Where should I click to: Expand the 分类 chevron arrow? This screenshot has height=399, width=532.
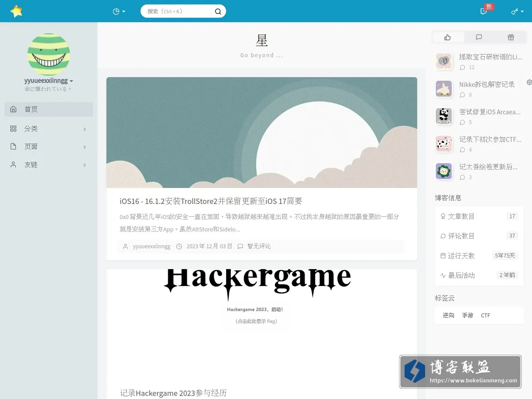pos(85,129)
